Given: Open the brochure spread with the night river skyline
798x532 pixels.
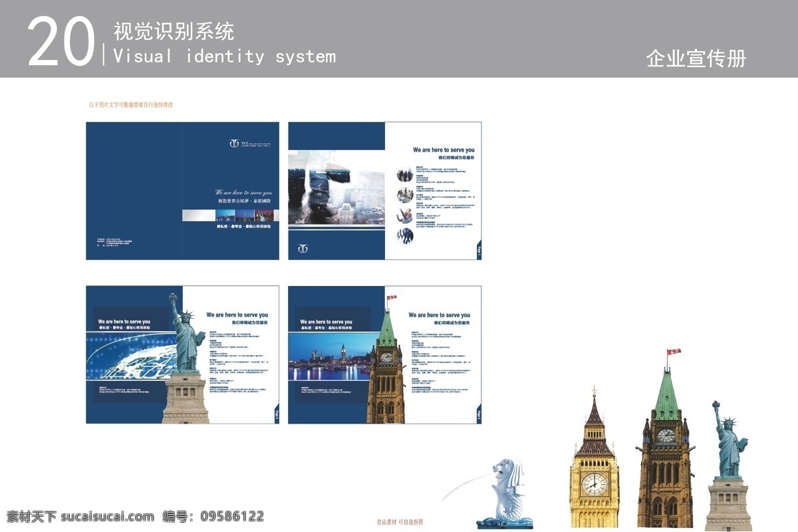Looking at the screenshot, I should point(384,355).
